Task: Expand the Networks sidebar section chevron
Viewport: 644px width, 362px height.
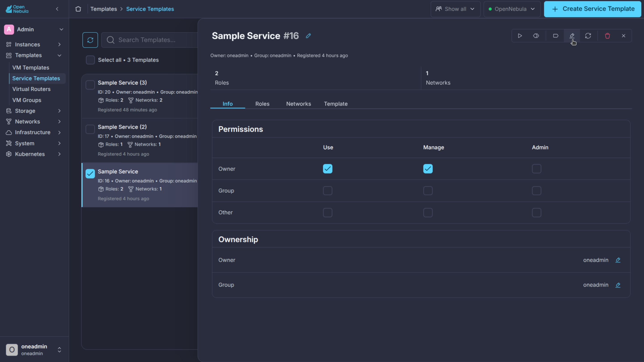Action: click(x=59, y=122)
